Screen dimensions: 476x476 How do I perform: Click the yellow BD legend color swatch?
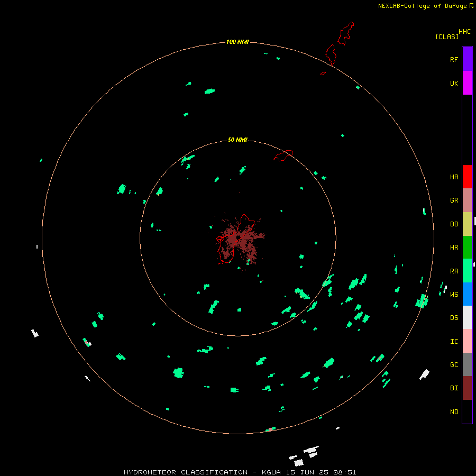point(467,224)
